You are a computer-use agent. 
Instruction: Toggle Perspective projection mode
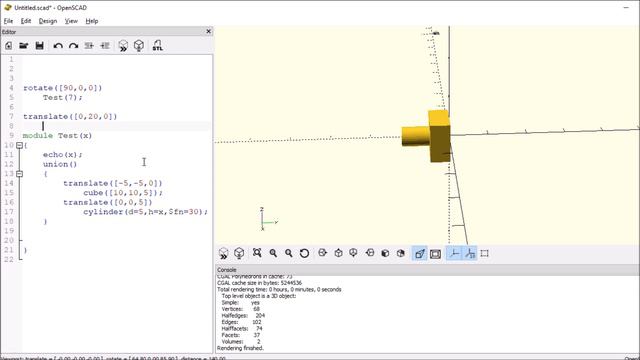coord(420,253)
